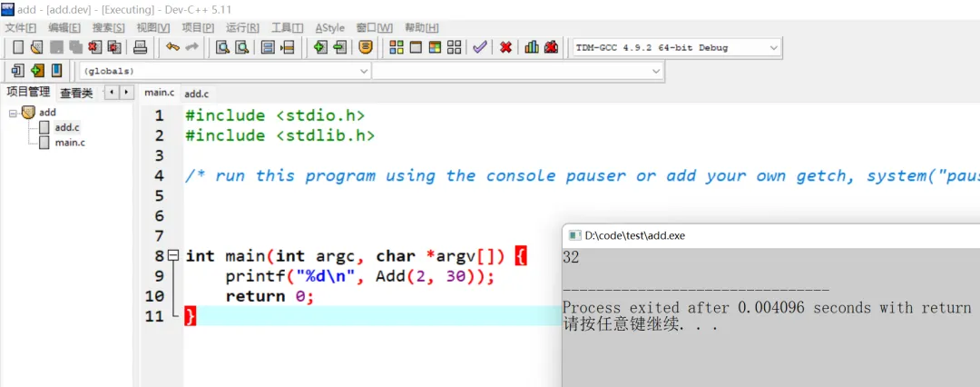Screen dimensions: 980x387
Task: Open the 运行[R] menu
Action: tap(242, 28)
